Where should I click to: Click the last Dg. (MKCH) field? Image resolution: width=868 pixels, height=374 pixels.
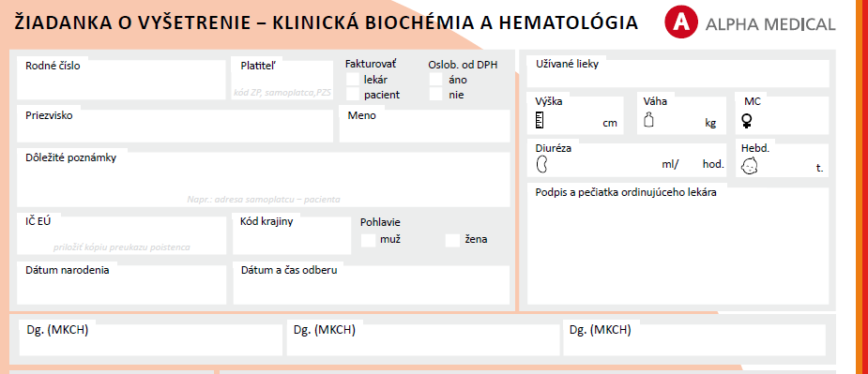point(694,338)
